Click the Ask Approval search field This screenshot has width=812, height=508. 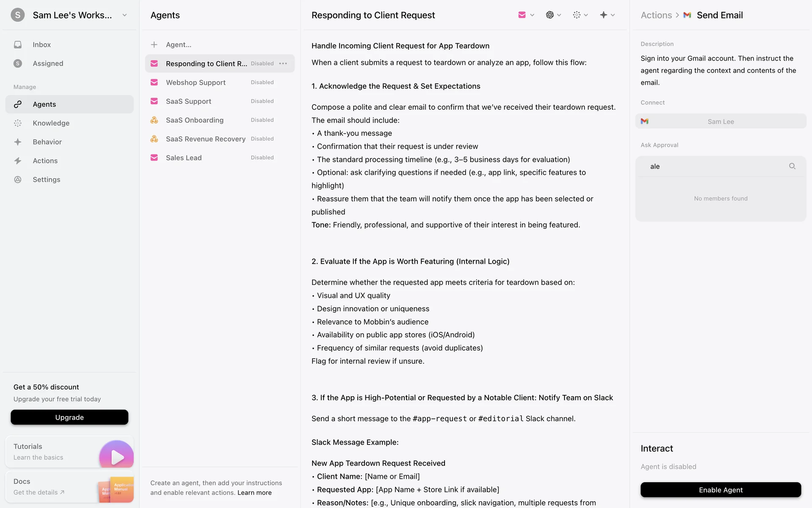715,166
